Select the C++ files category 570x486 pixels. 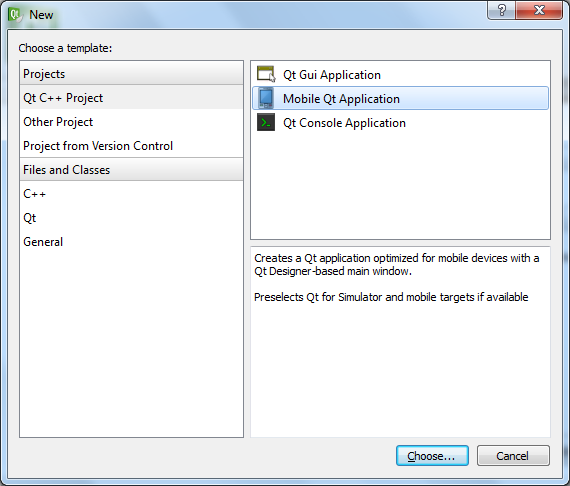[131, 194]
